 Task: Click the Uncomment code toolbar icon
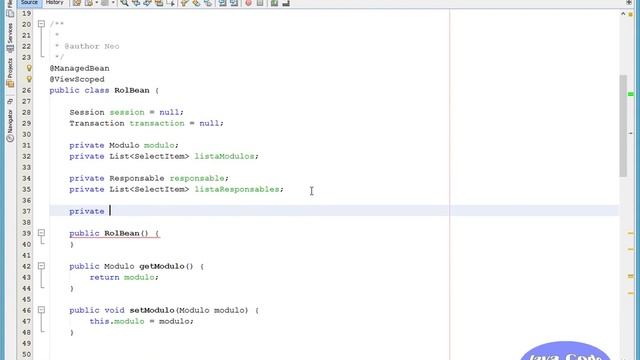(286, 3)
